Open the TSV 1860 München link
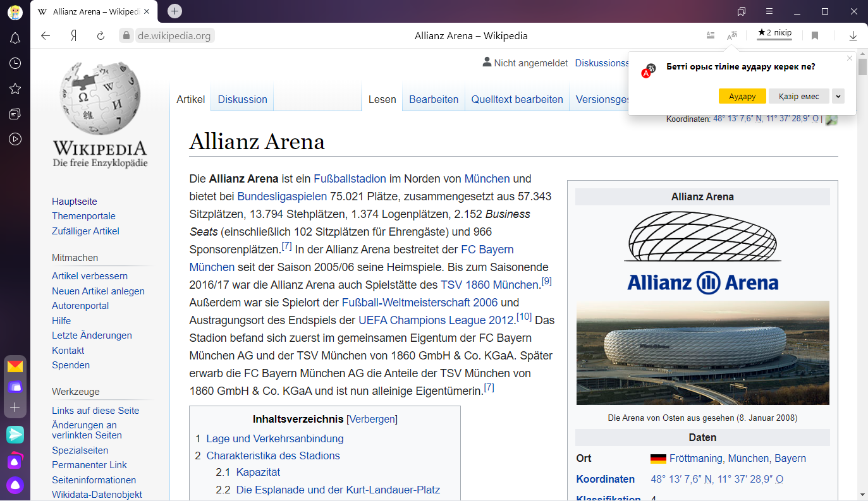Viewport: 868px width, 501px height. click(489, 284)
